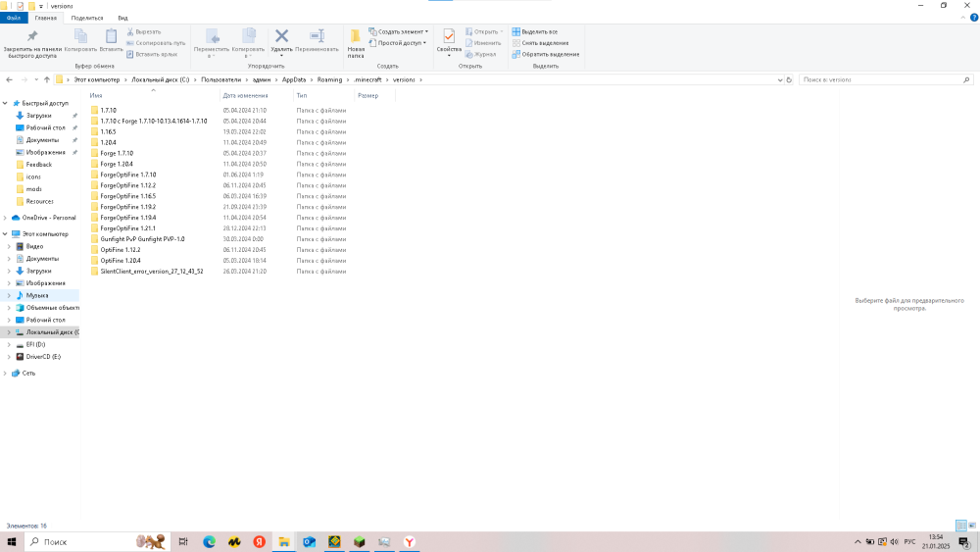Click the volume icon in system tray
This screenshot has height=552, width=980.
pyautogui.click(x=895, y=541)
